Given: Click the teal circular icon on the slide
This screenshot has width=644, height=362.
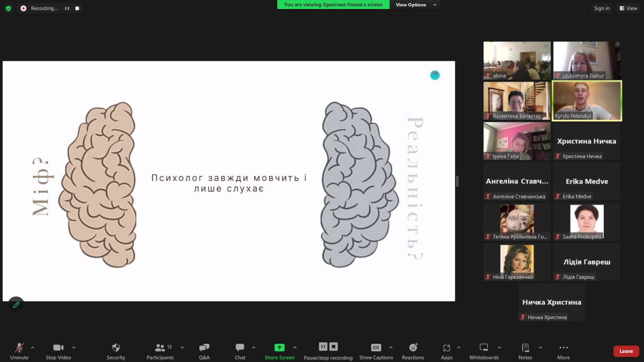Looking at the screenshot, I should pyautogui.click(x=435, y=75).
